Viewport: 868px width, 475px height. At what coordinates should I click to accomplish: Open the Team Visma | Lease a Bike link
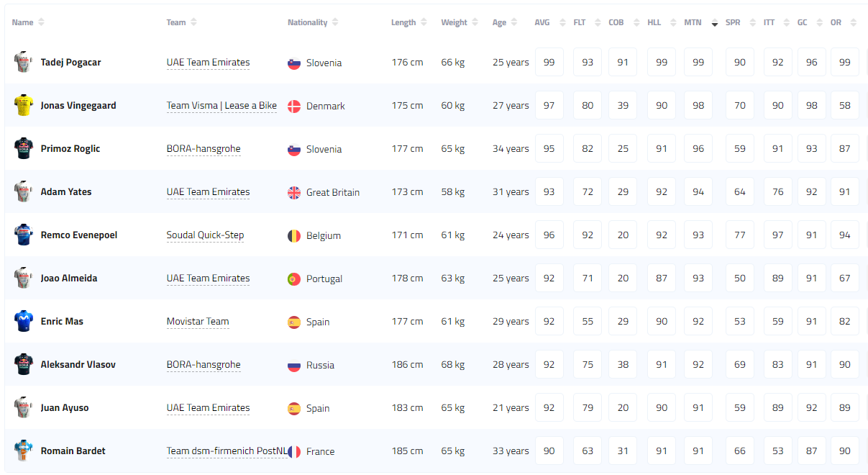tap(221, 106)
